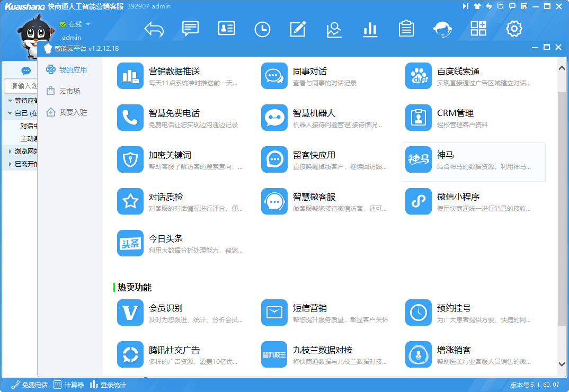Open the CRM管理 icon
This screenshot has height=392, width=569.
coord(419,118)
